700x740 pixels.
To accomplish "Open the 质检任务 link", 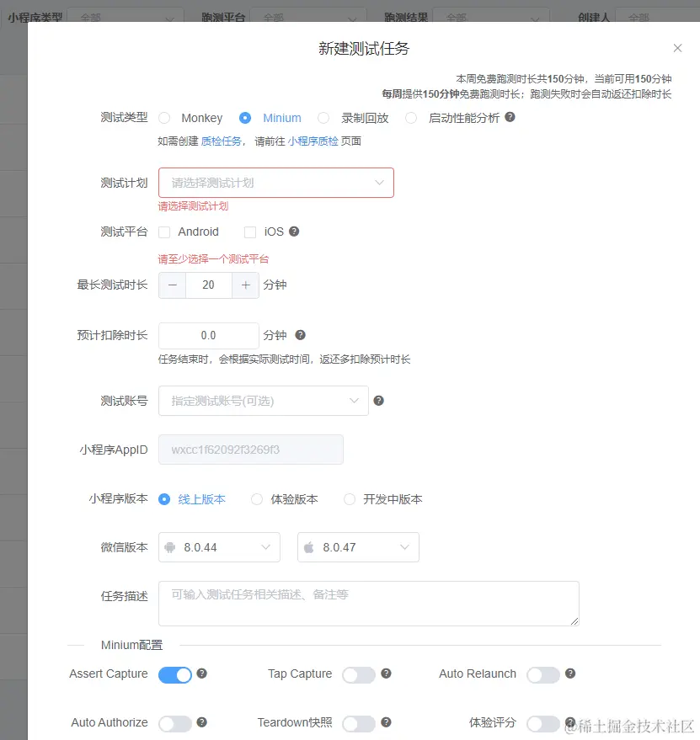I will (221, 141).
